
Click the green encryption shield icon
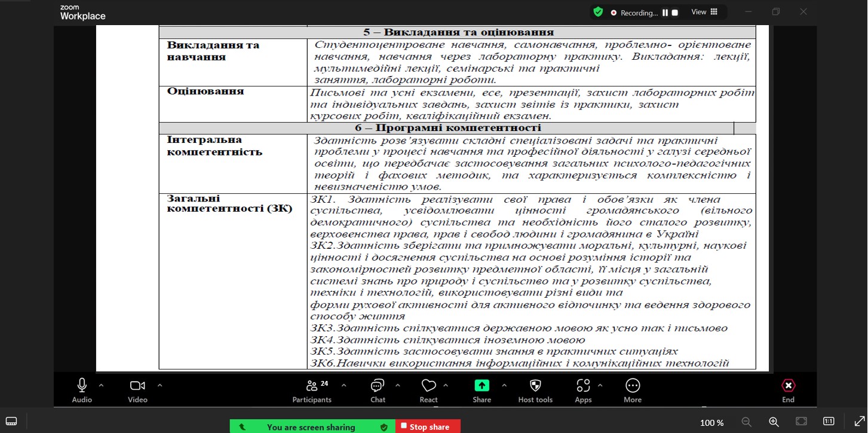[x=598, y=12]
